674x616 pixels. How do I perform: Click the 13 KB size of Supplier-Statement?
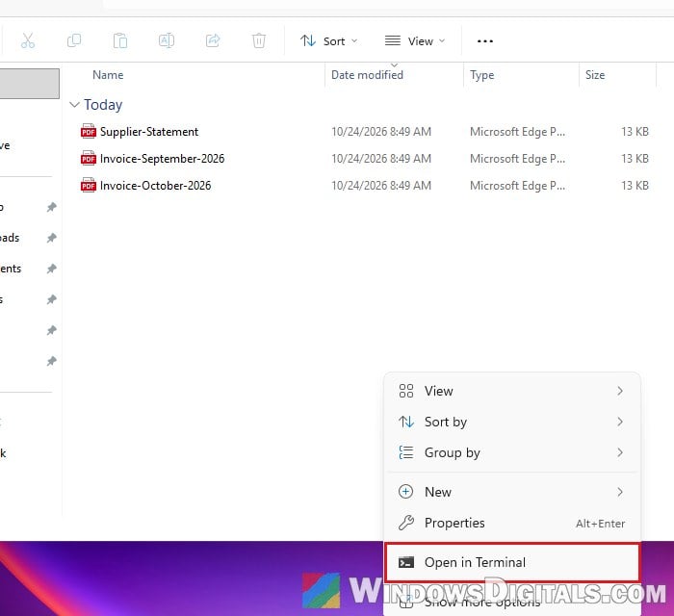(x=635, y=132)
